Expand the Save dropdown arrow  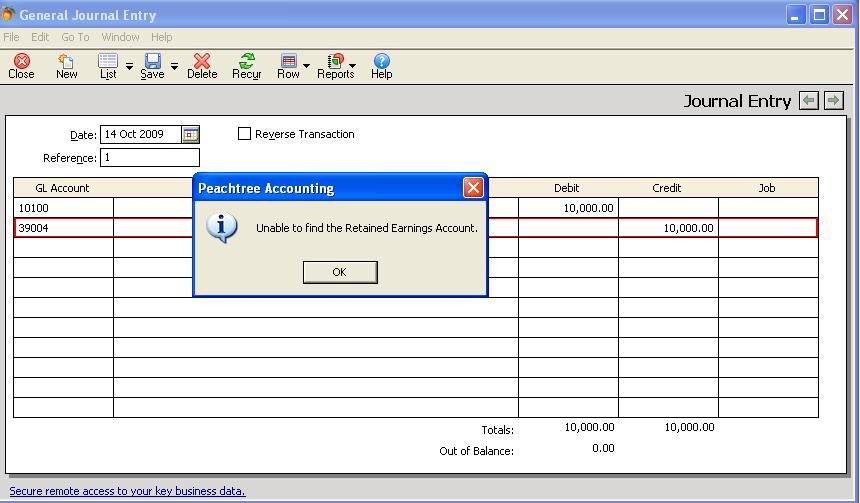click(174, 66)
